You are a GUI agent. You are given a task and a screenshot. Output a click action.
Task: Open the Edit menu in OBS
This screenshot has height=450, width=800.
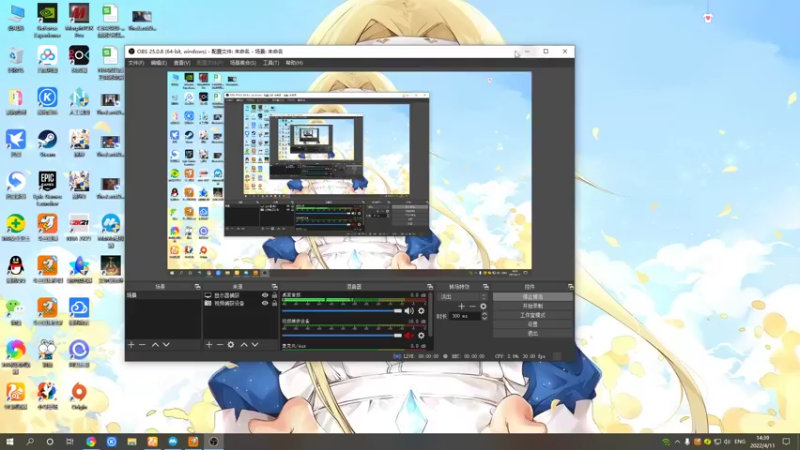point(159,63)
